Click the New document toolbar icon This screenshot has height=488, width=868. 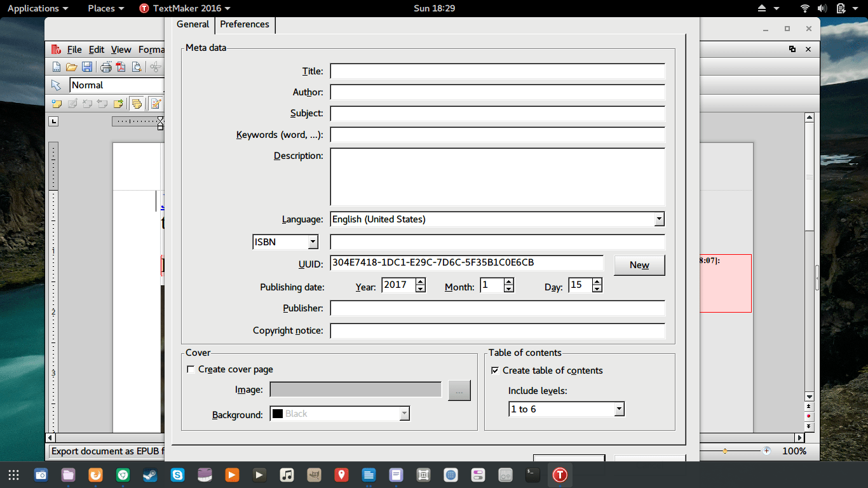[57, 67]
